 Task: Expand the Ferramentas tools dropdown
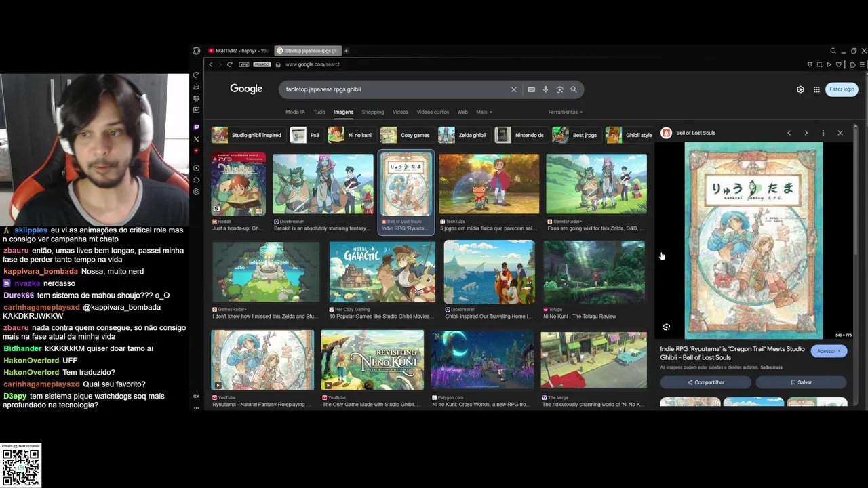click(566, 112)
